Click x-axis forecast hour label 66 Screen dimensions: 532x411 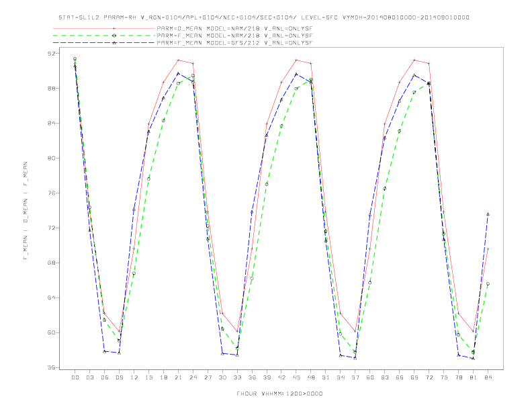[400, 377]
